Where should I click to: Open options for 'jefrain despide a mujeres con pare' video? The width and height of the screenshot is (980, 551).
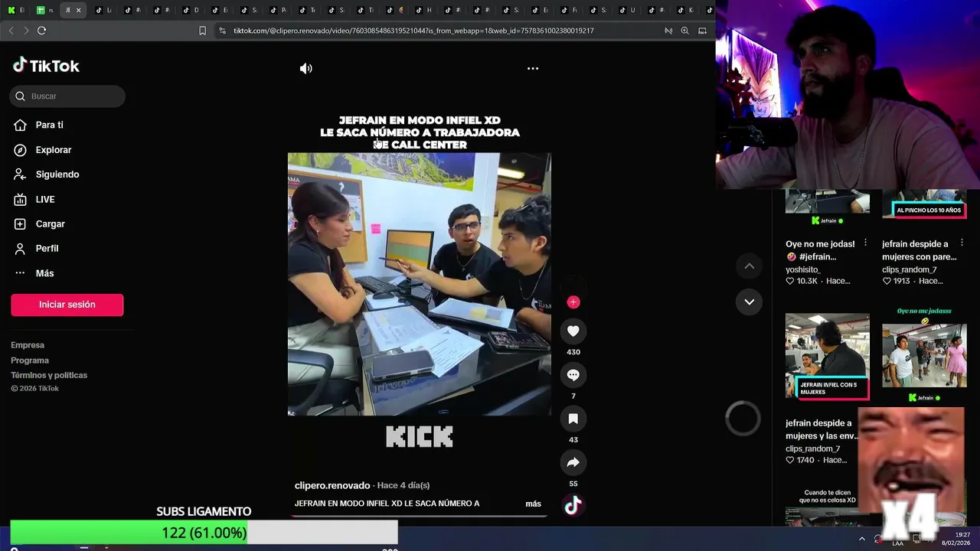(962, 243)
